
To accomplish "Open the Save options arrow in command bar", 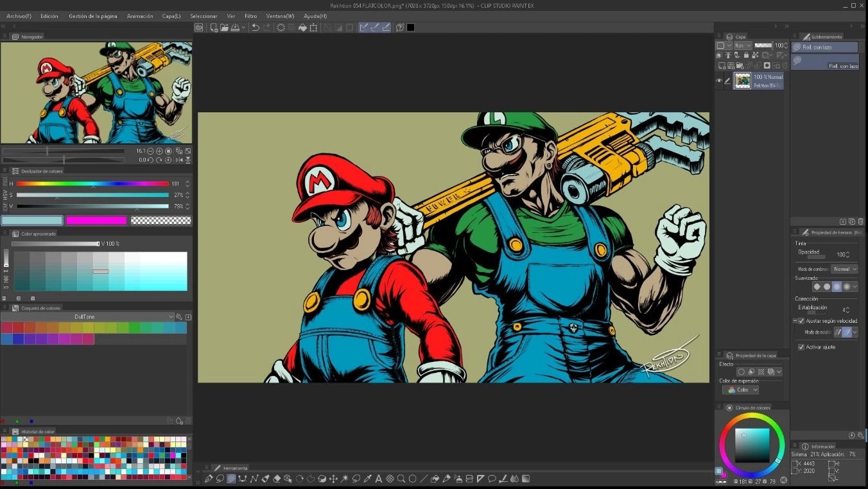I will [243, 28].
